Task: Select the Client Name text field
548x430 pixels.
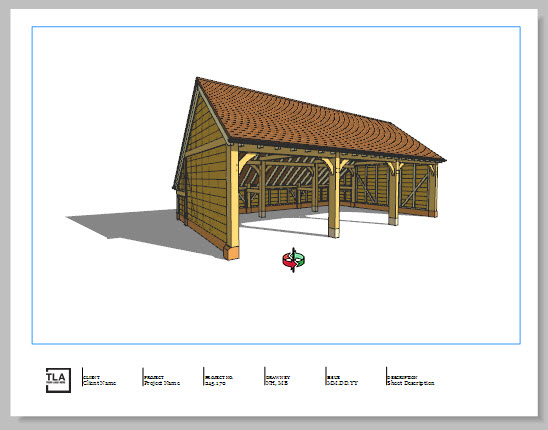Action: pyautogui.click(x=100, y=383)
